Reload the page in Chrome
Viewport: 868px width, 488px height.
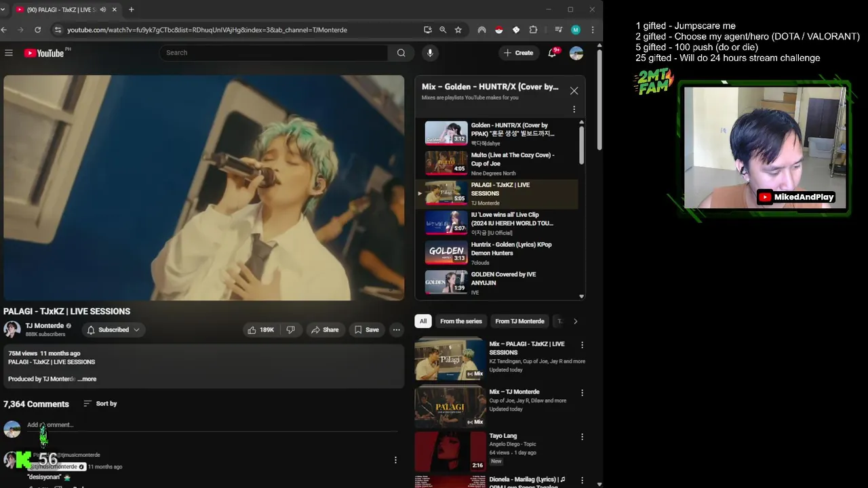click(x=37, y=30)
